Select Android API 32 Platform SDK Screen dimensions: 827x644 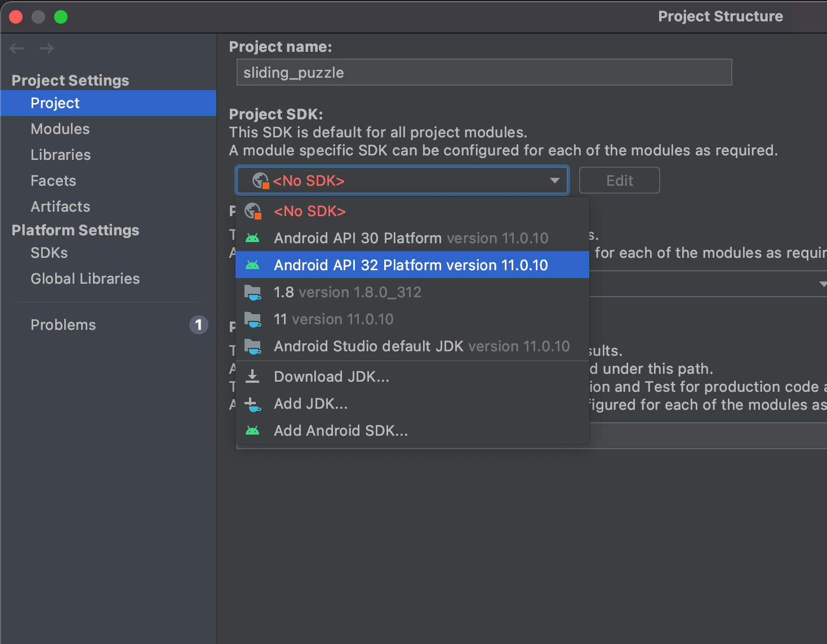(411, 265)
